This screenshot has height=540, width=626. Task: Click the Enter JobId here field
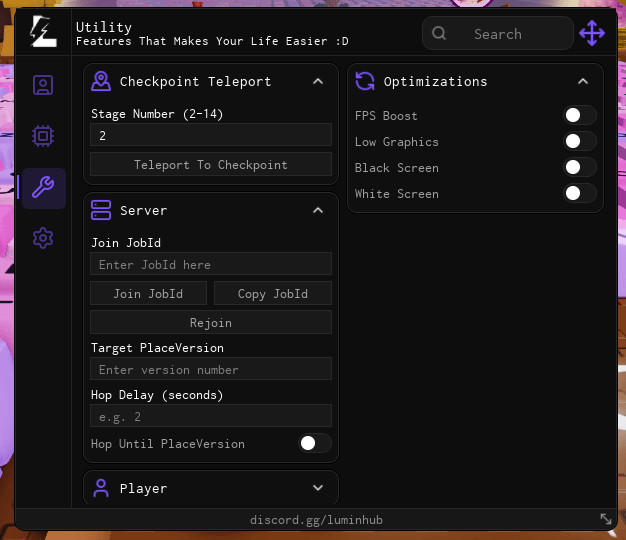(211, 264)
